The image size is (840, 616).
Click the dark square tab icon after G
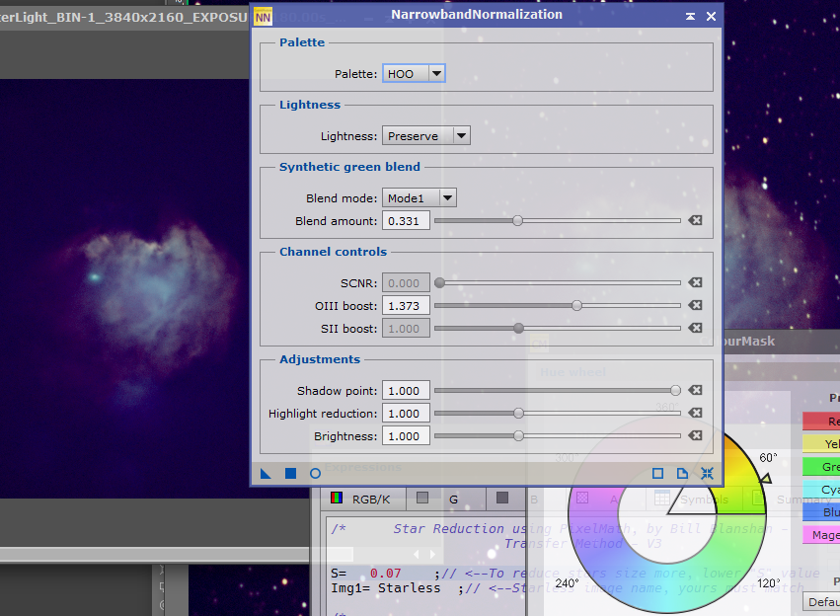coord(502,499)
